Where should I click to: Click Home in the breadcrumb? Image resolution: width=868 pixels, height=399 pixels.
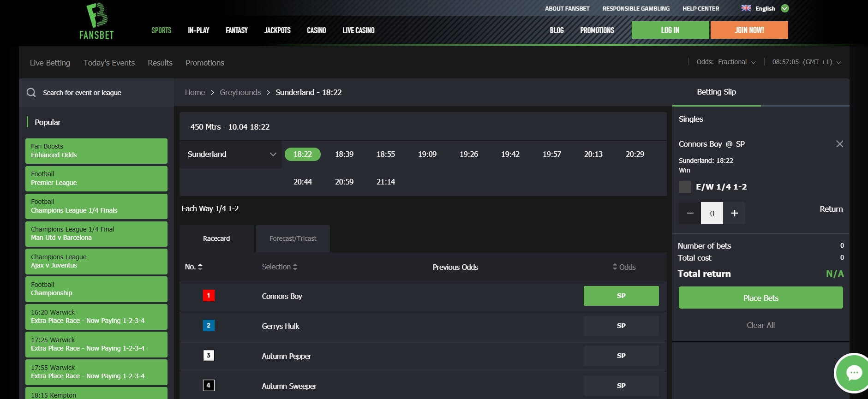195,92
